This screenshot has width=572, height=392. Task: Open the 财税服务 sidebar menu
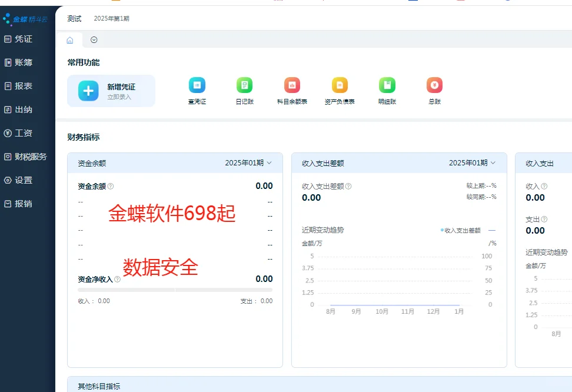[25, 157]
